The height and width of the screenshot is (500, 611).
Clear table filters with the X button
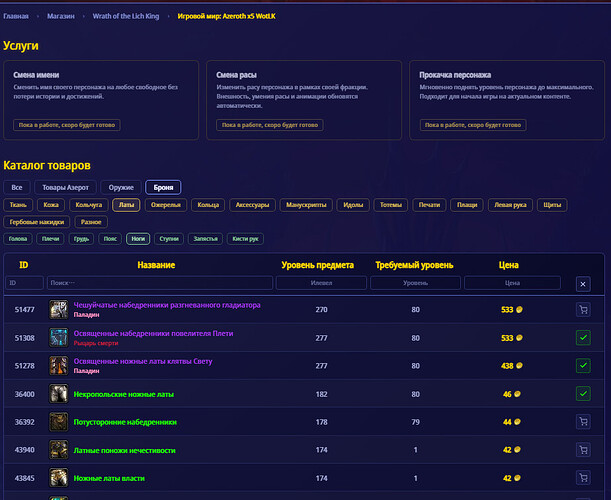[x=583, y=284]
